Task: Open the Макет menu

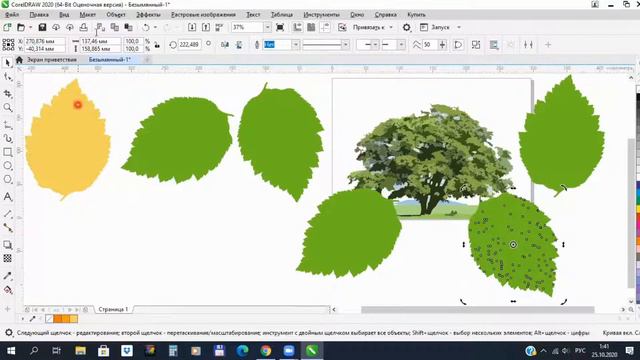Action: [87, 15]
